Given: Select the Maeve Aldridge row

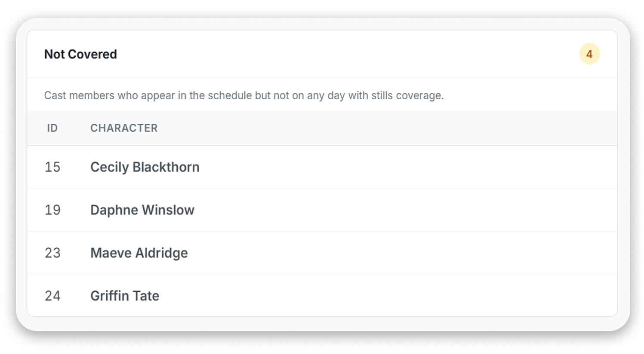Looking at the screenshot, I should coord(322,253).
